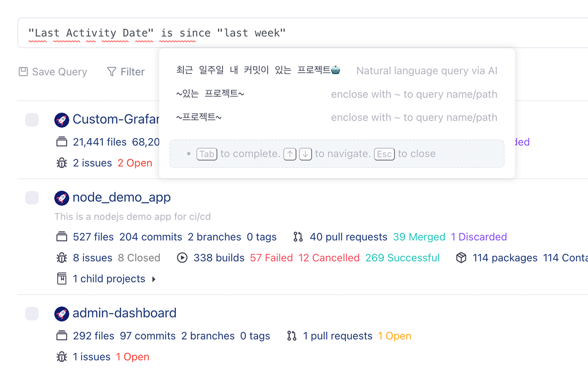This screenshot has width=588, height=368.
Task: Click the files icon beside 292 files
Action: point(62,336)
